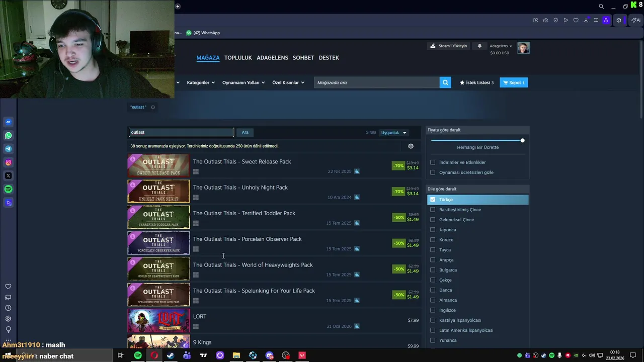644x362 pixels.
Task: Open Opera profile icon in toolbar
Action: [x=606, y=20]
